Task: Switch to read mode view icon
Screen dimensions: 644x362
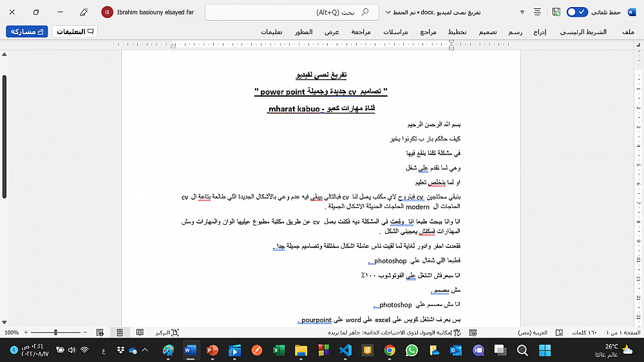Action: pos(140,332)
